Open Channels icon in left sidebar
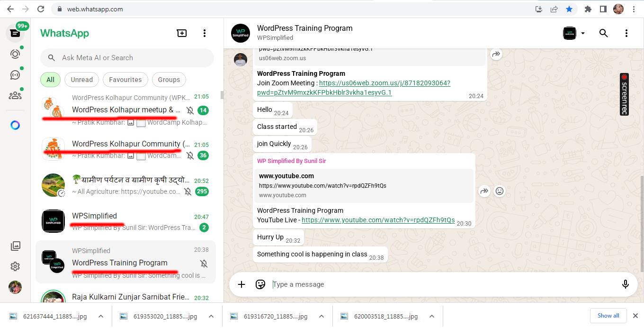644x328 pixels. [15, 75]
